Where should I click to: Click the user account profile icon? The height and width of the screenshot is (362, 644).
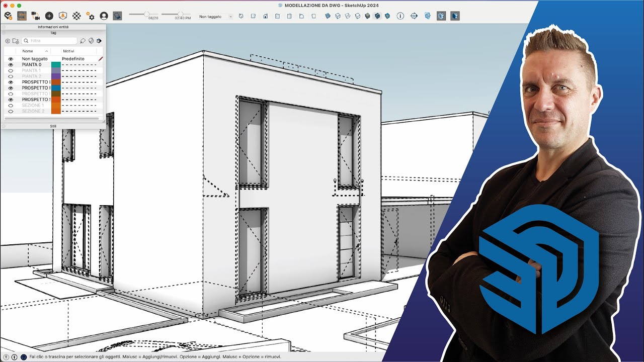click(x=104, y=16)
